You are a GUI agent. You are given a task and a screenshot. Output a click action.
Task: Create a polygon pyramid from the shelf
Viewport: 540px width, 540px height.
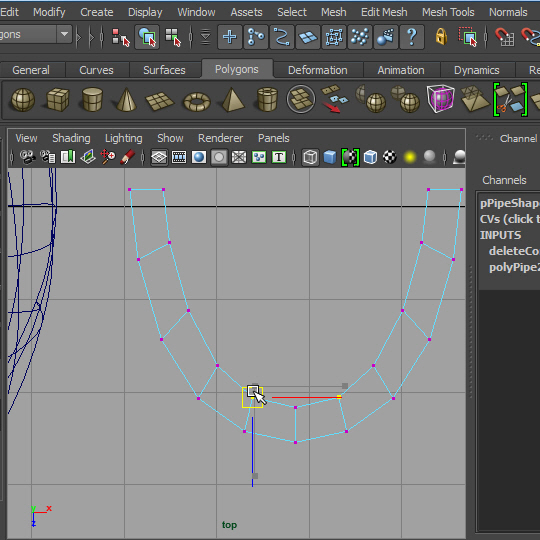232,100
